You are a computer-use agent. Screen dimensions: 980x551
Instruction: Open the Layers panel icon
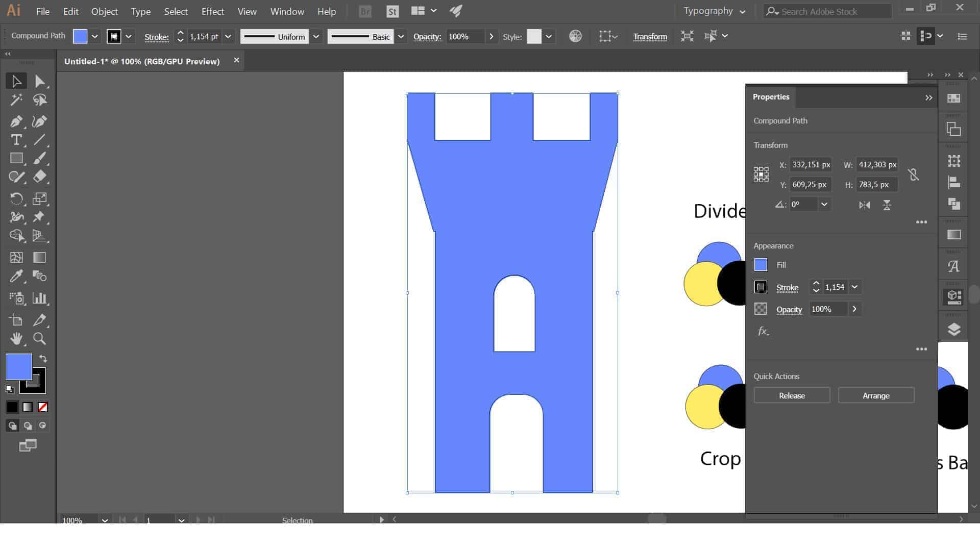click(x=954, y=330)
